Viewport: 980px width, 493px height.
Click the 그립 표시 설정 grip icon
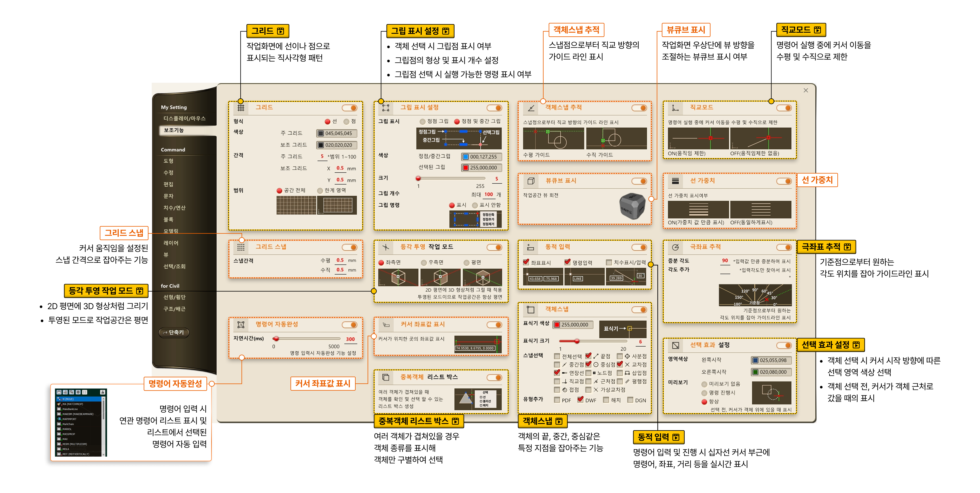pos(385,108)
